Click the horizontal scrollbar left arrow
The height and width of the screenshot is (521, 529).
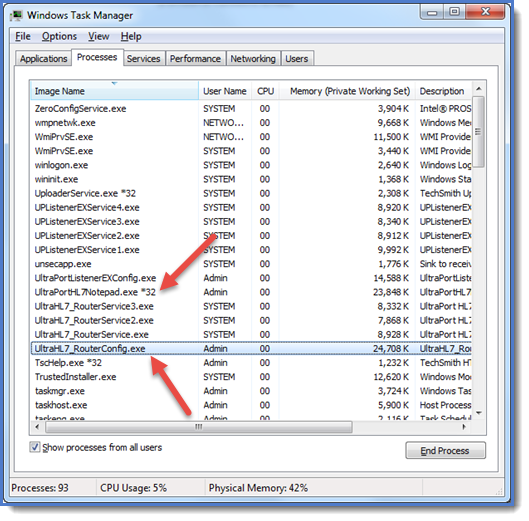click(37, 427)
